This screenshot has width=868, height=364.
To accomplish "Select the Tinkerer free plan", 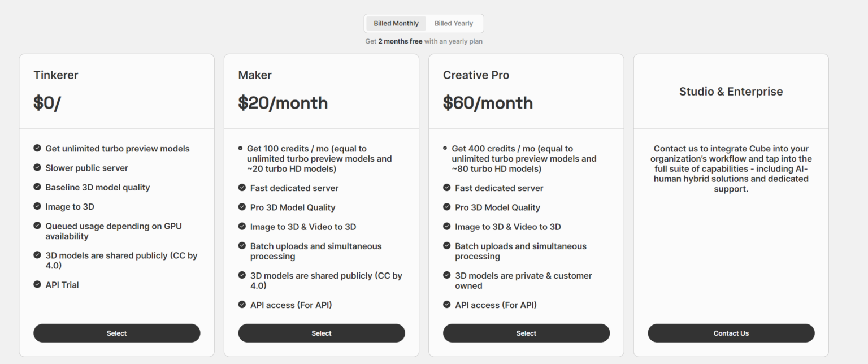I will coord(116,333).
